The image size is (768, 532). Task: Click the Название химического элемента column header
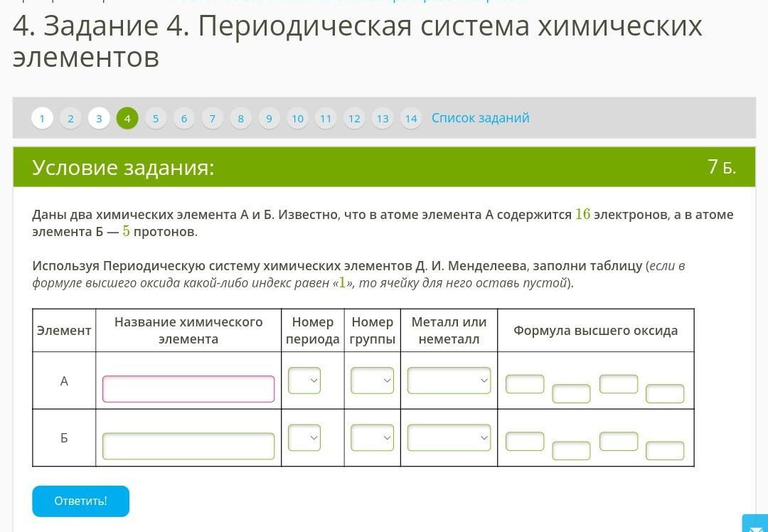tap(188, 331)
